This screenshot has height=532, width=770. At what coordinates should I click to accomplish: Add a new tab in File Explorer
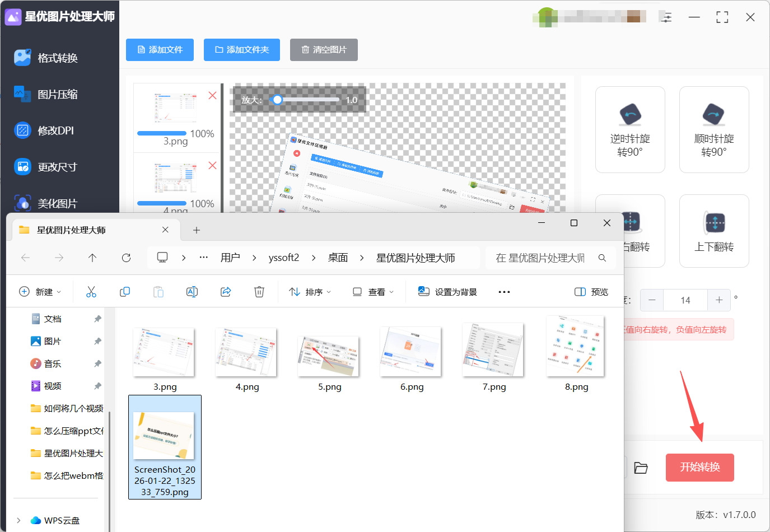(197, 230)
